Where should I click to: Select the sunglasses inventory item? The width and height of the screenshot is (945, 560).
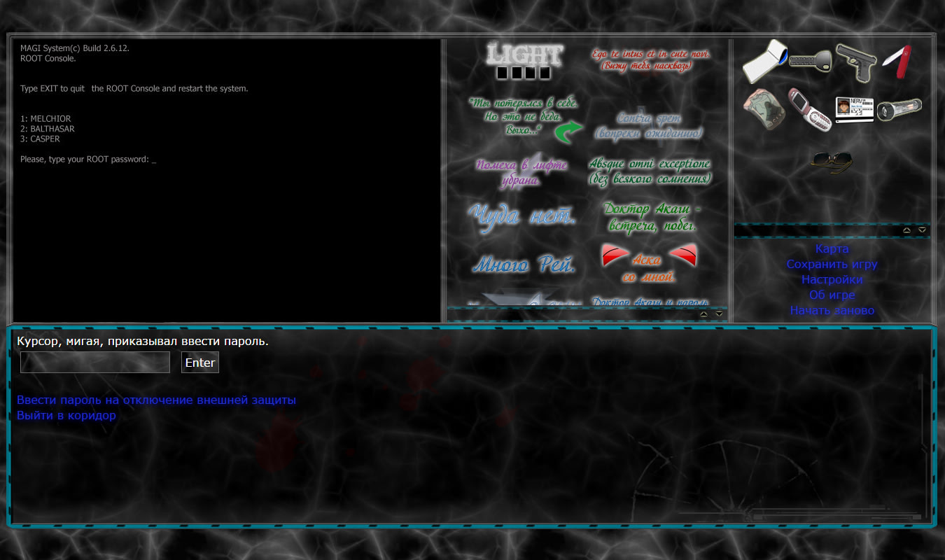(832, 161)
